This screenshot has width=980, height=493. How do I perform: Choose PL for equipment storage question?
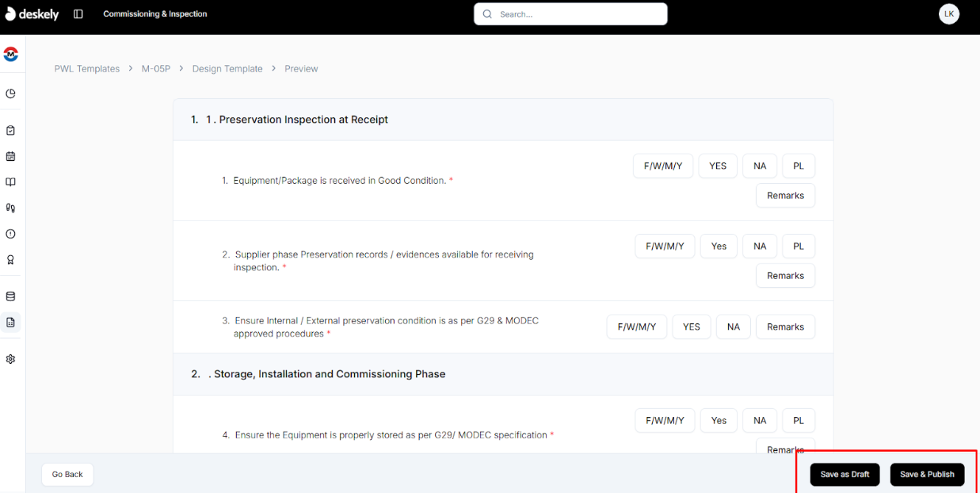pyautogui.click(x=798, y=420)
